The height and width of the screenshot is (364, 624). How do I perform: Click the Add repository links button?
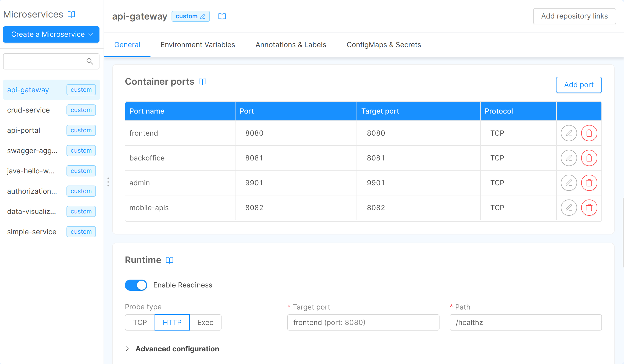coord(574,16)
